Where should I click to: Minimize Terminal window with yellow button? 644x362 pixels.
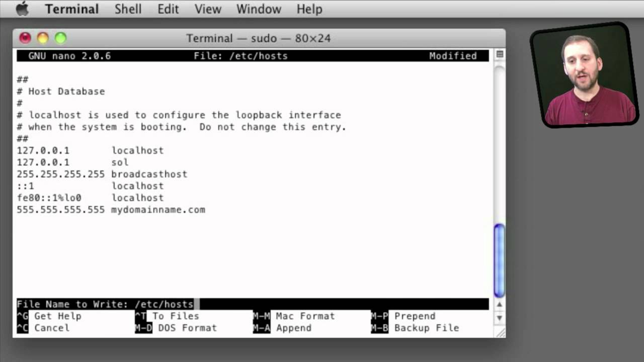tap(43, 38)
